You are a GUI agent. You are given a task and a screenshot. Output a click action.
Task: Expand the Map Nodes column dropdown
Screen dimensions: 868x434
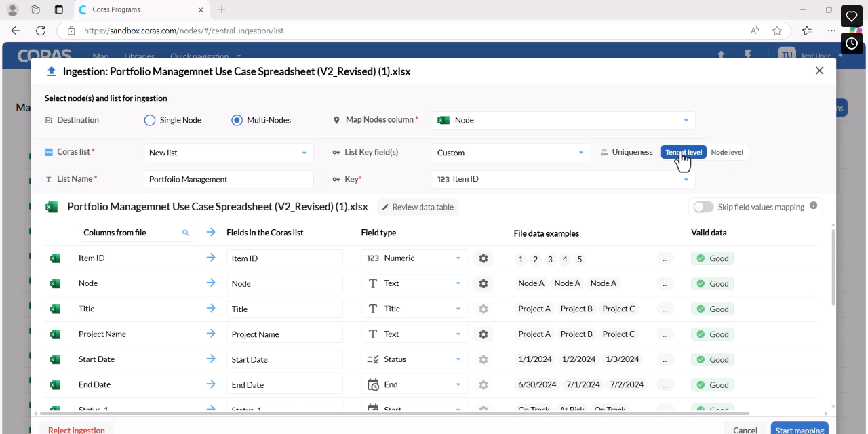click(x=564, y=120)
